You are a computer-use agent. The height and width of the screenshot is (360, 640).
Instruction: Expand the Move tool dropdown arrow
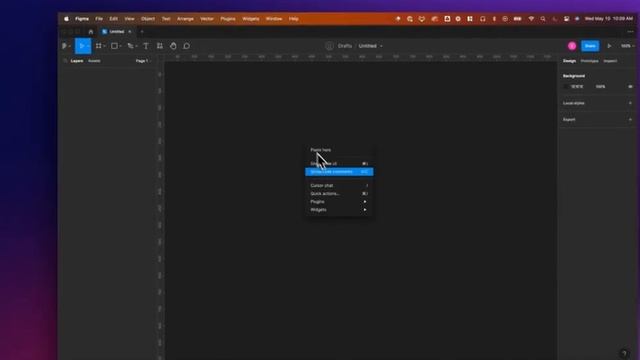pyautogui.click(x=88, y=46)
